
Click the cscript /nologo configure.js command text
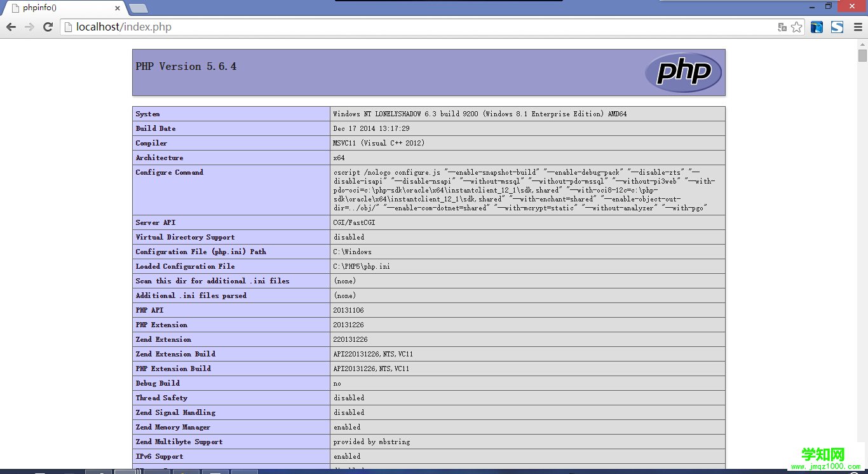coord(524,190)
